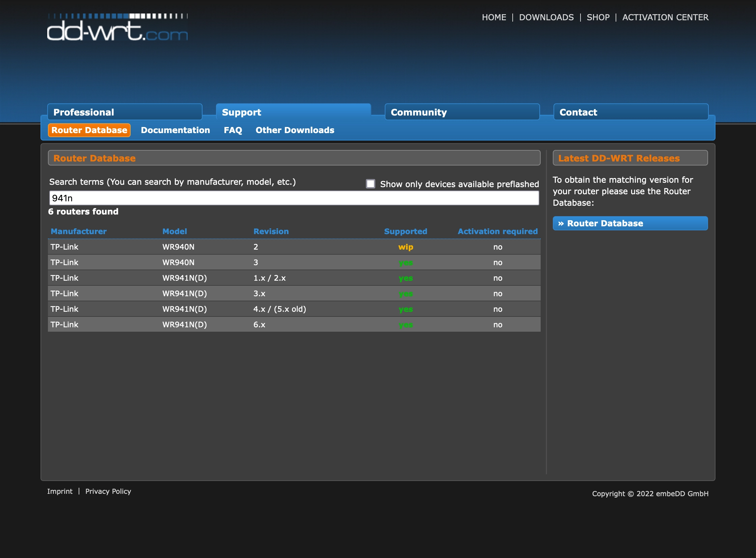Open the DOWNLOADS top link
756x558 pixels.
pyautogui.click(x=546, y=17)
